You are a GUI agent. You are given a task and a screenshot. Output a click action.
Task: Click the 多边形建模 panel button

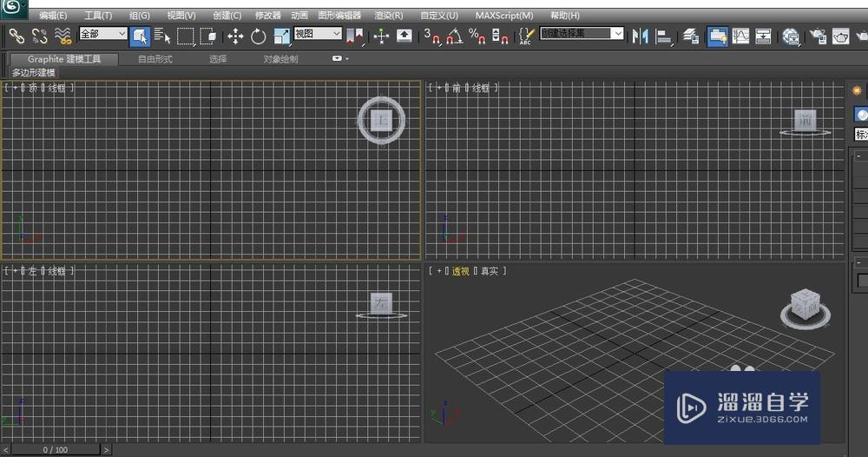click(33, 73)
